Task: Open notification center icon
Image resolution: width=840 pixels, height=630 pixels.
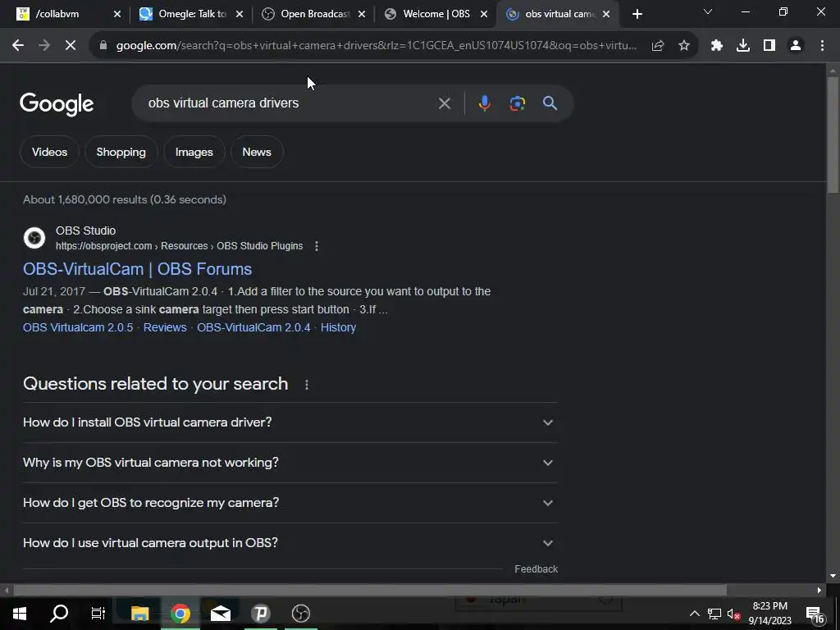Action: (x=815, y=614)
